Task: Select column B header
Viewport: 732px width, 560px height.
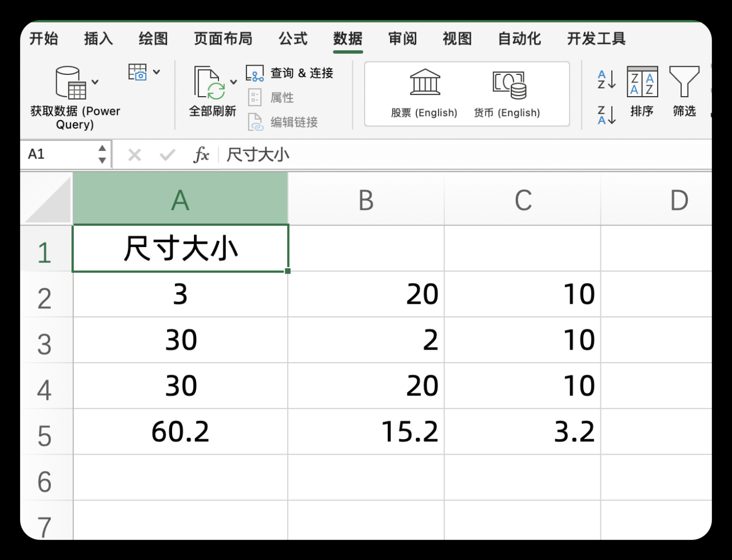Action: point(366,199)
